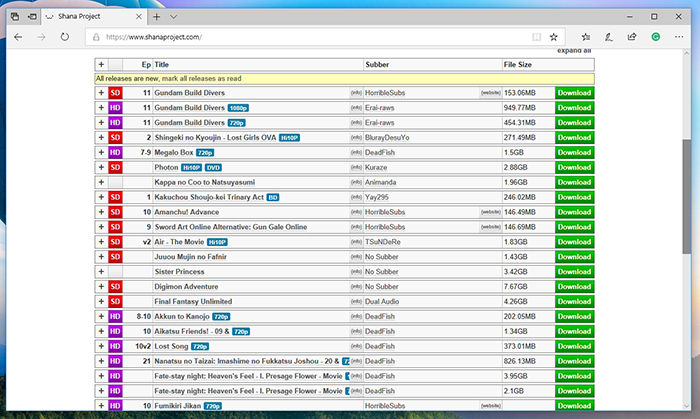Expand the Gundam Build Divers 1080p row
This screenshot has width=700, height=419.
[x=101, y=108]
